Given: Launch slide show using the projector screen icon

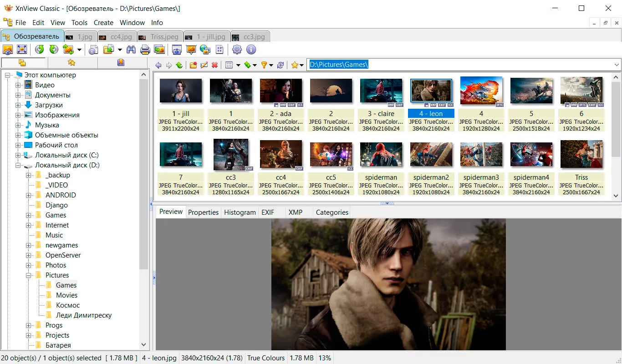Looking at the screenshot, I should (191, 50).
